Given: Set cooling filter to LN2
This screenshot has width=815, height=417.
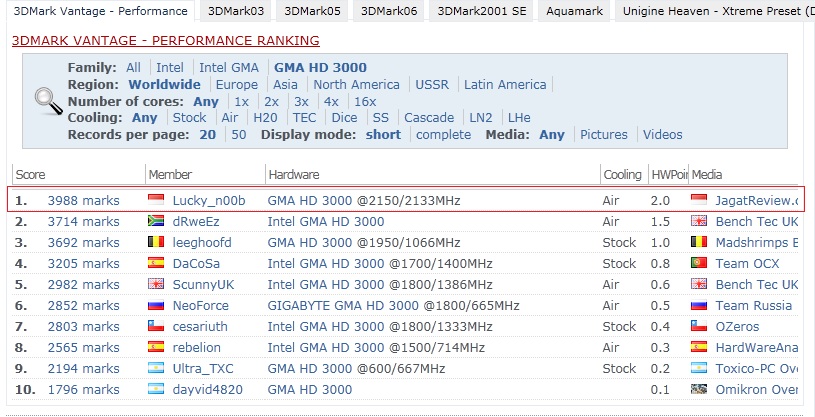Looking at the screenshot, I should (480, 118).
